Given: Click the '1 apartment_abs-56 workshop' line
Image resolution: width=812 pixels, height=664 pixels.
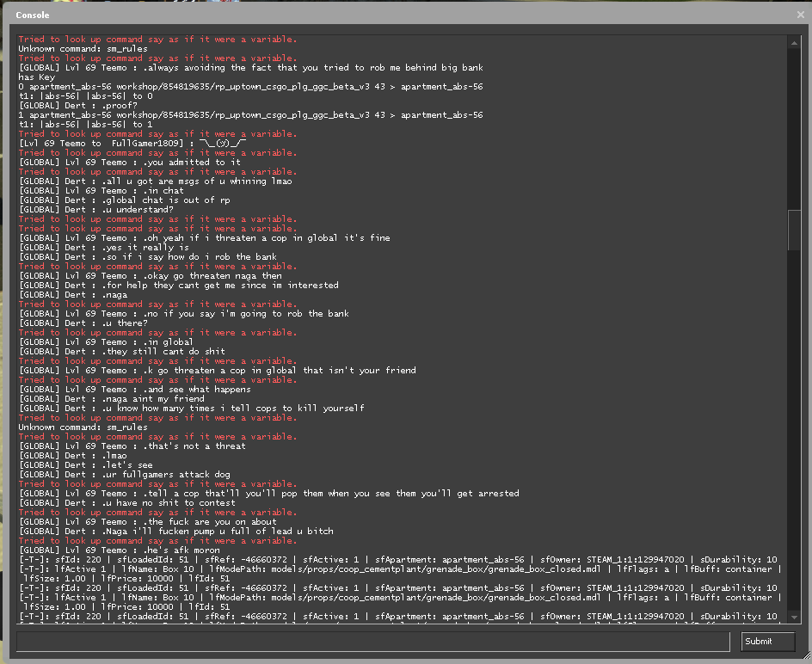Looking at the screenshot, I should [250, 114].
